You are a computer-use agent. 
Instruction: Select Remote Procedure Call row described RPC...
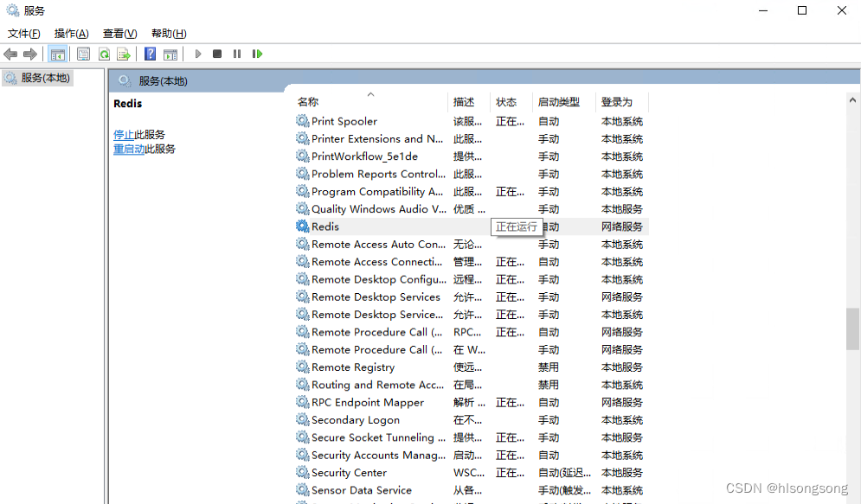tap(376, 332)
